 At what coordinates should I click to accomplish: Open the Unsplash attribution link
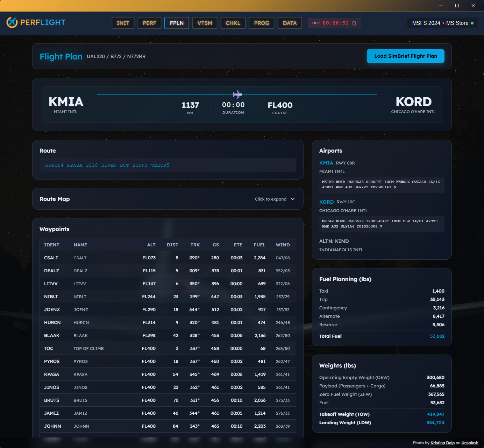(x=470, y=443)
